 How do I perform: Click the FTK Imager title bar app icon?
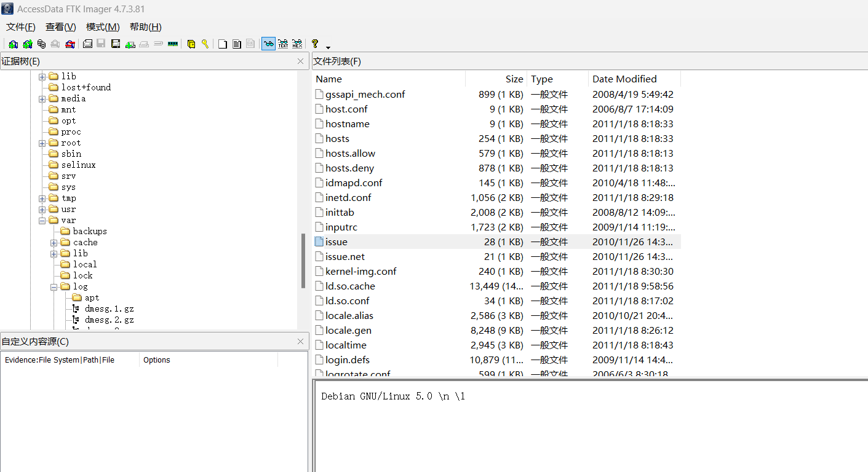(x=7, y=9)
